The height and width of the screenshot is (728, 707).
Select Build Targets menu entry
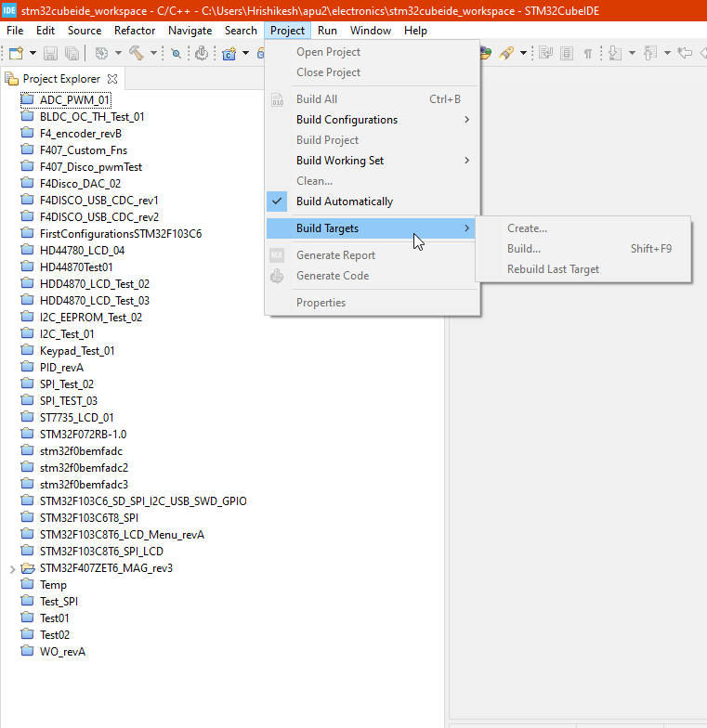[373, 228]
